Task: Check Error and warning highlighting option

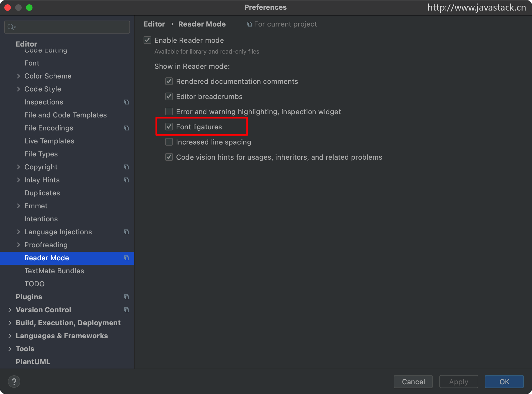Action: [169, 112]
